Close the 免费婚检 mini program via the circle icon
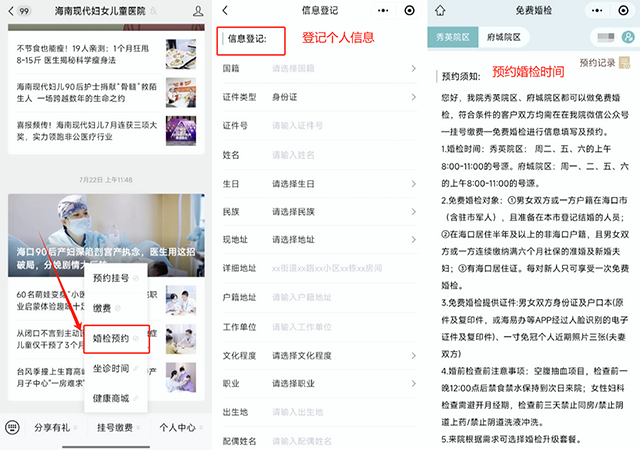640x450 pixels. pos(623,11)
